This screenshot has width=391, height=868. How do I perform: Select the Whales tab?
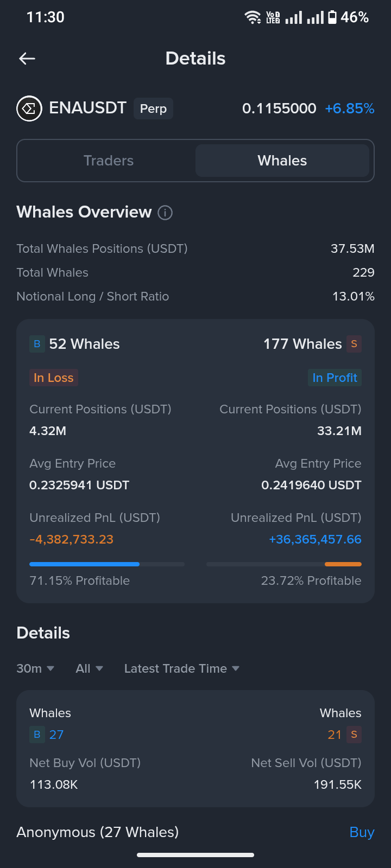pyautogui.click(x=282, y=161)
